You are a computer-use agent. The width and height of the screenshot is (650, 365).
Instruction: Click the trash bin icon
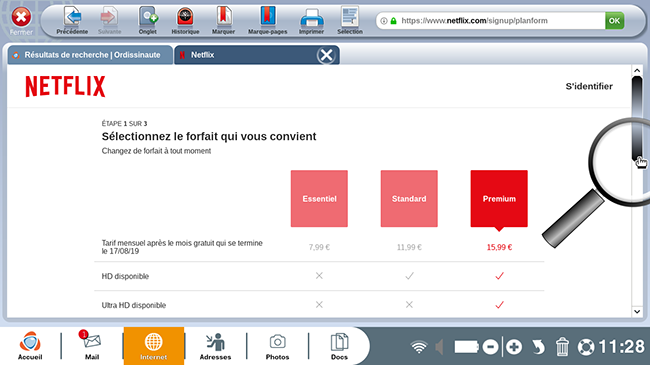[x=562, y=347]
